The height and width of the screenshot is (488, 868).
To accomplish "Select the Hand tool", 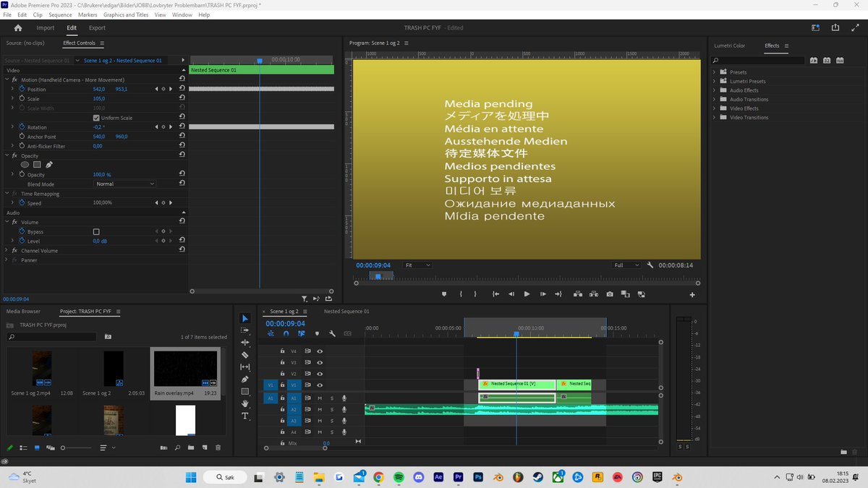I will (x=245, y=404).
